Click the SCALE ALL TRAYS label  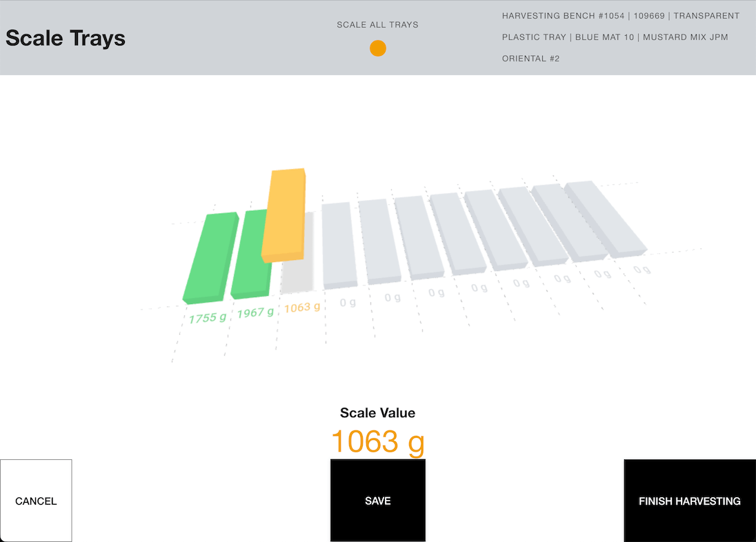[x=377, y=25]
